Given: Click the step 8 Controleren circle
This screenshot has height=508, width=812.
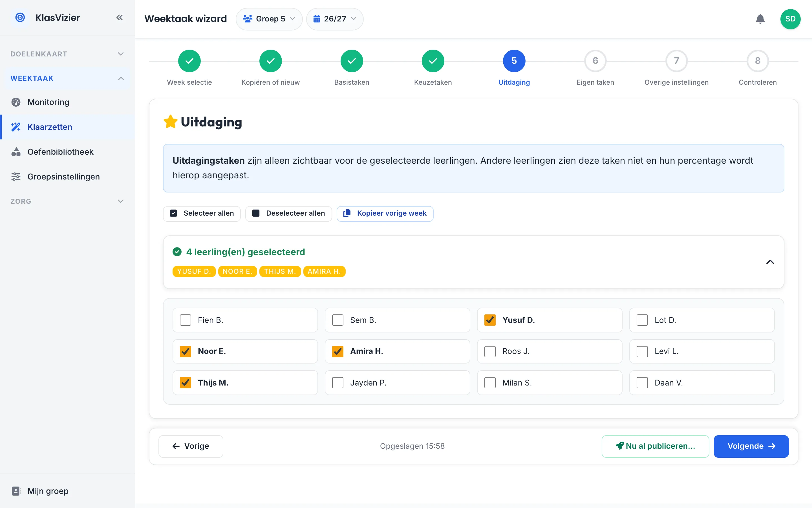Looking at the screenshot, I should [758, 61].
